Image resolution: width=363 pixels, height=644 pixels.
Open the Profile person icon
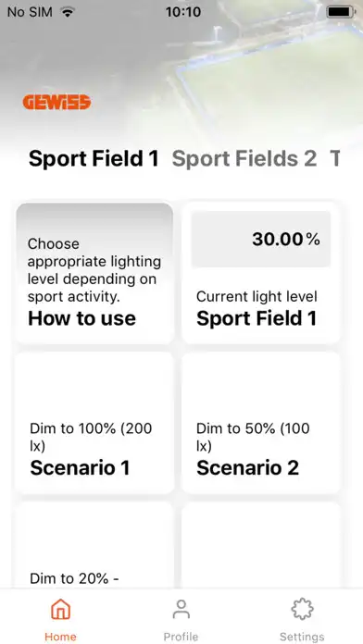coord(181,609)
